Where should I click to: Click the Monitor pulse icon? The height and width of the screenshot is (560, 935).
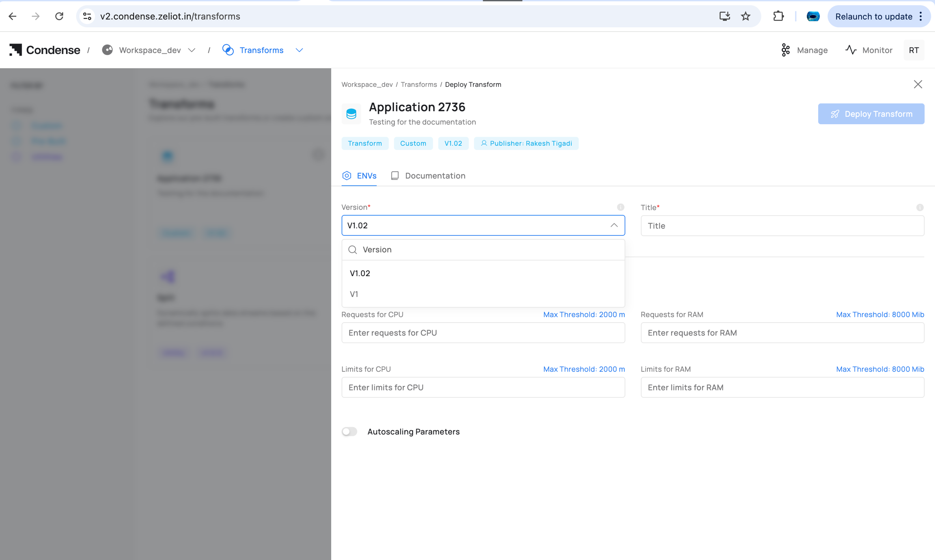pyautogui.click(x=851, y=50)
